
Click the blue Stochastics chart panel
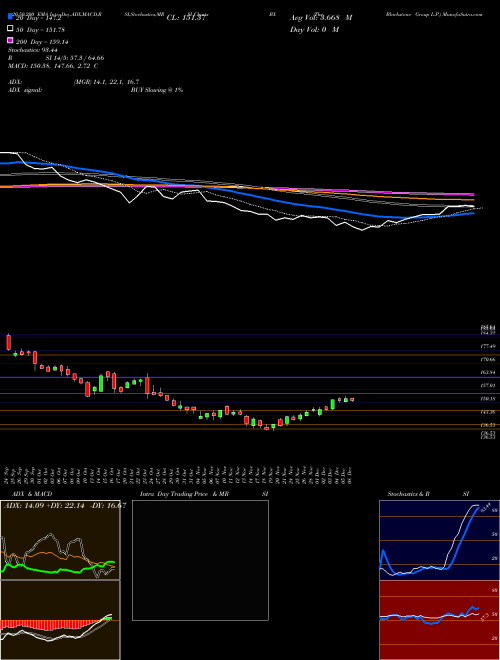pos(439,540)
